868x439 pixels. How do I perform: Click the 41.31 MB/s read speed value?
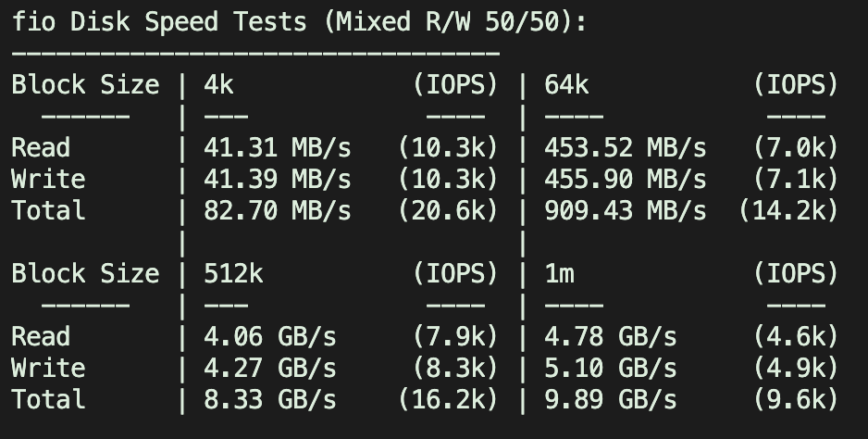click(277, 148)
